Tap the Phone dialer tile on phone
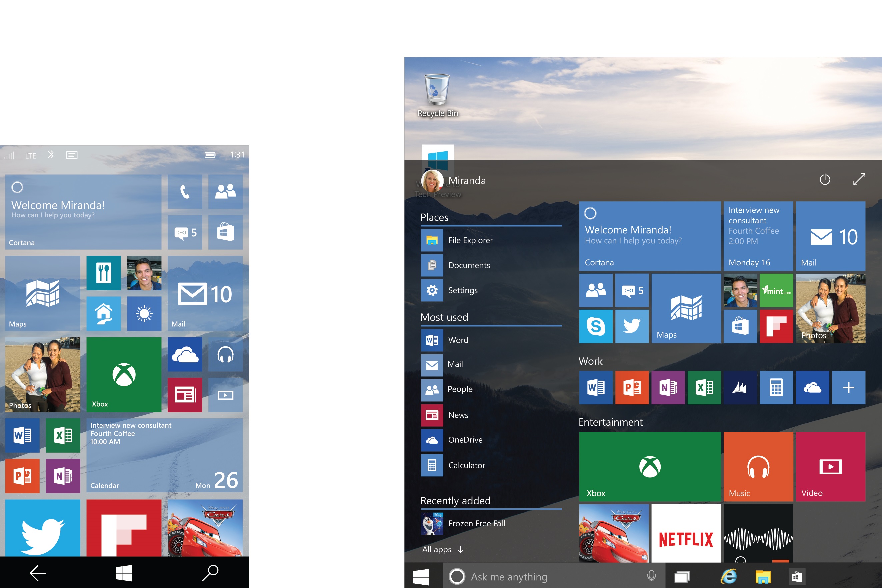The image size is (882, 588). [185, 192]
